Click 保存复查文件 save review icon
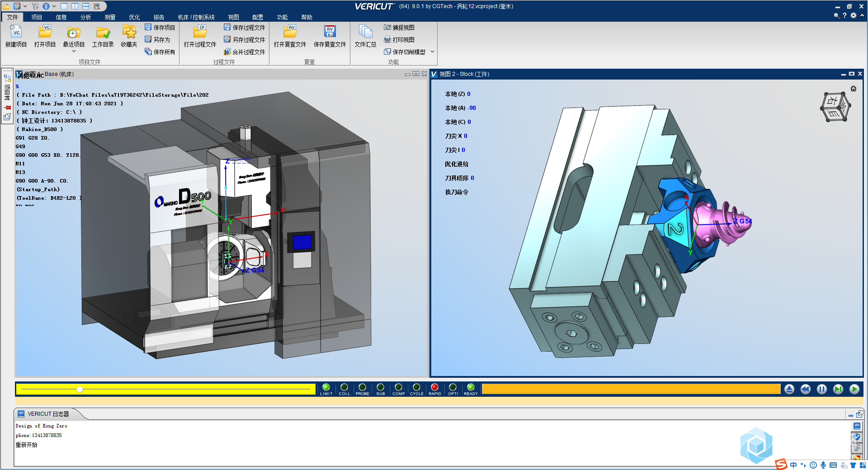Screen dimensions: 868x470 pyautogui.click(x=330, y=32)
